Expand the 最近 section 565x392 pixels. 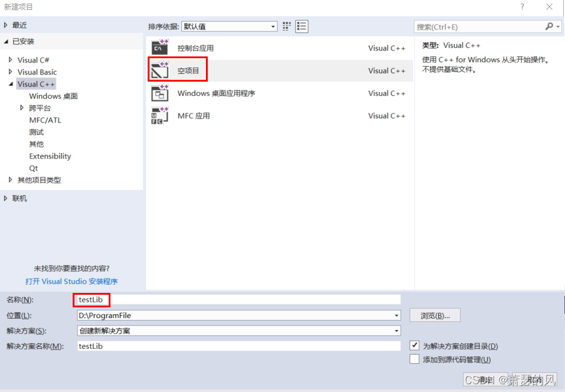pyautogui.click(x=6, y=25)
